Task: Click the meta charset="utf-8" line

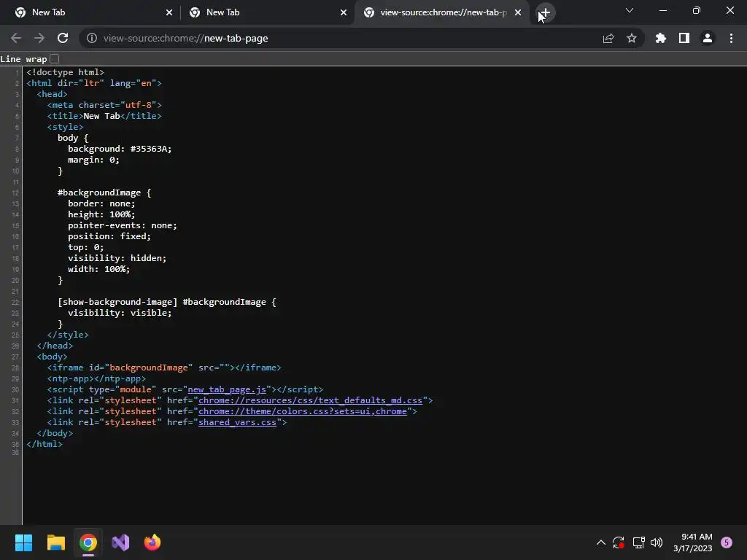Action: click(104, 105)
